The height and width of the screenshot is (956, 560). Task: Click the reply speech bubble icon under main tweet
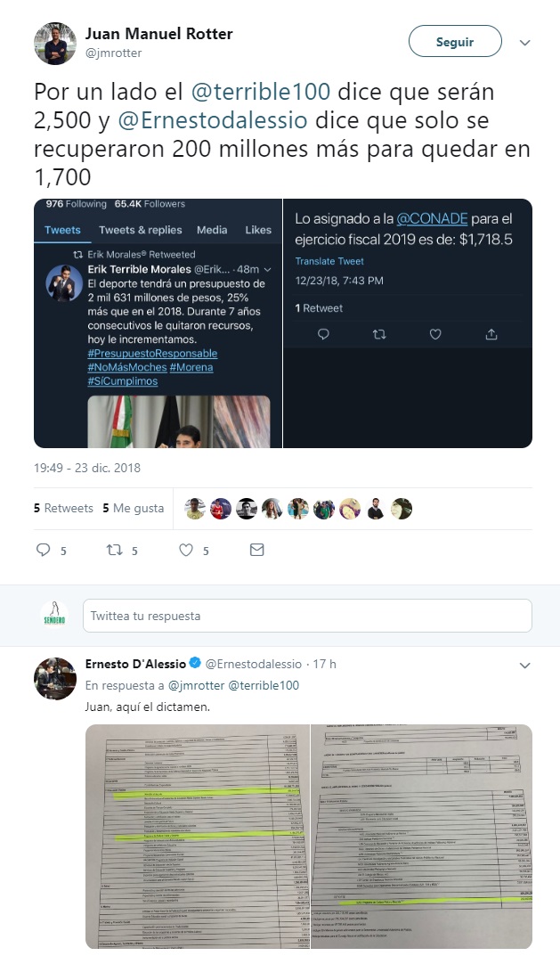(x=44, y=550)
